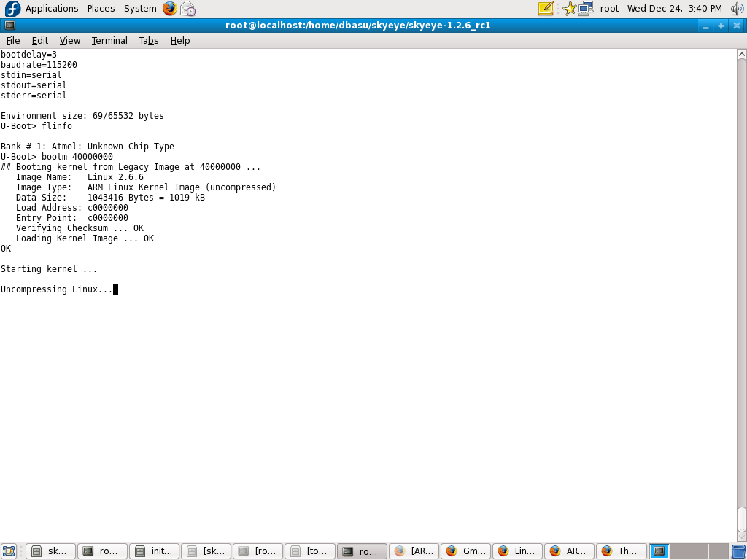Switch to the 'AR...' Firefox window without brackets
Screen dimensions: 747x560
[570, 551]
